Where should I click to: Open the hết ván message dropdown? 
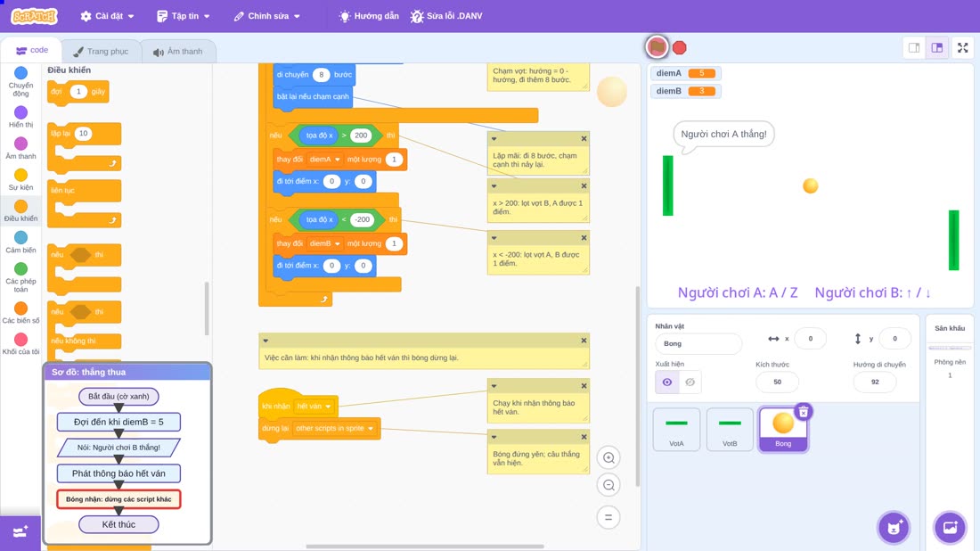tap(314, 407)
